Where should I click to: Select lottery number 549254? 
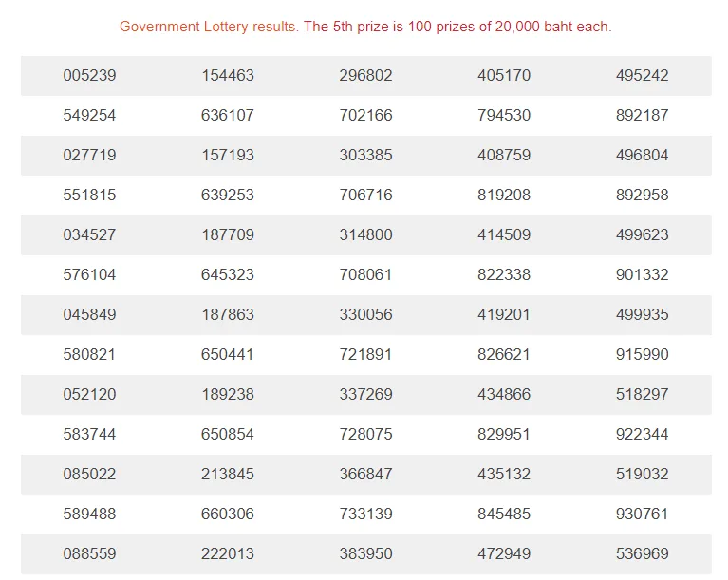89,115
